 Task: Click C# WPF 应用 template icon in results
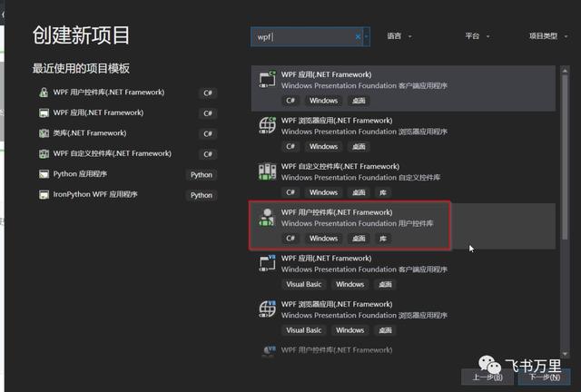click(268, 79)
